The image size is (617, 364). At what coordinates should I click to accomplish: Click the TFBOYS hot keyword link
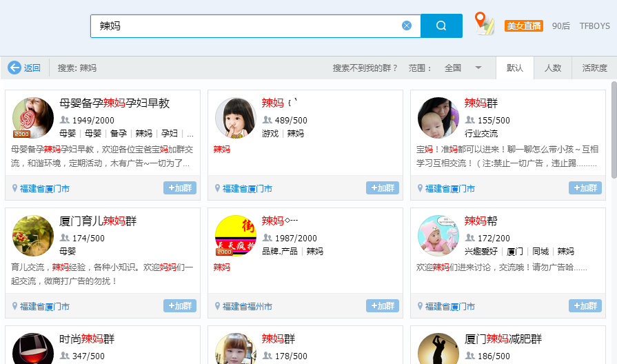point(594,26)
